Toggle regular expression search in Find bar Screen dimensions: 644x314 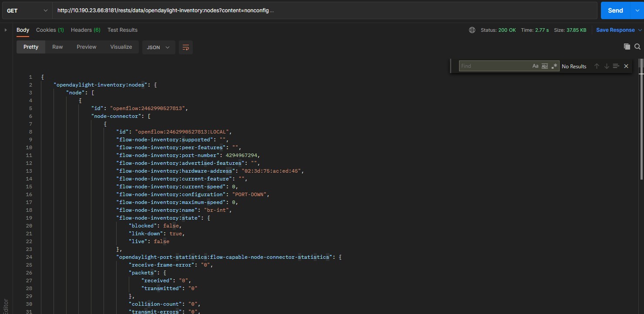554,66
